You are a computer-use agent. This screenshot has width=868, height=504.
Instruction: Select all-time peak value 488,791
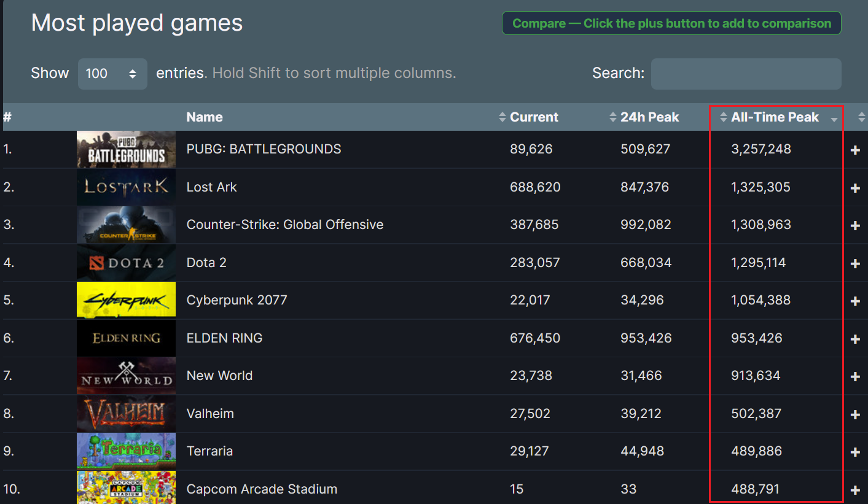(x=755, y=489)
